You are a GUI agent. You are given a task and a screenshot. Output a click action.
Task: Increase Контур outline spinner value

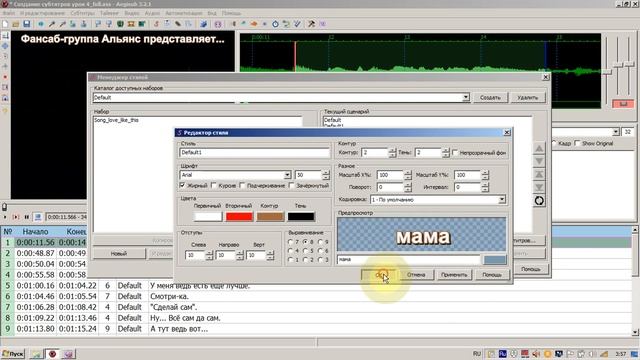pos(392,151)
